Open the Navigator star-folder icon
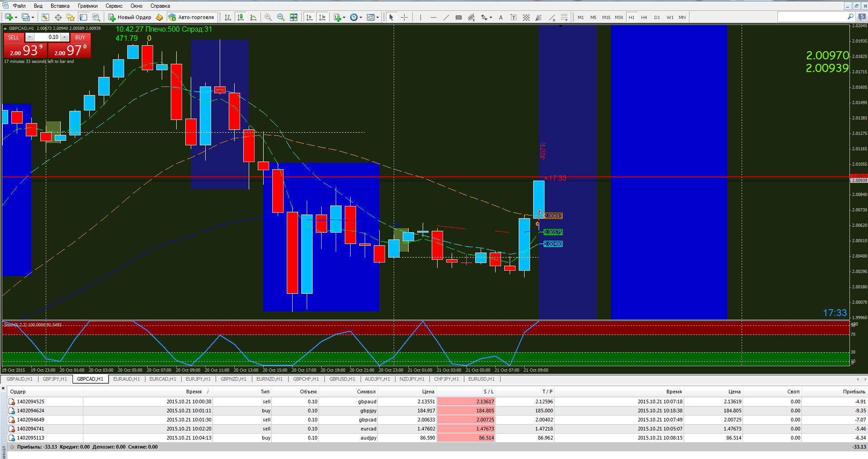Screen dimensions: 868x459 click(x=71, y=17)
